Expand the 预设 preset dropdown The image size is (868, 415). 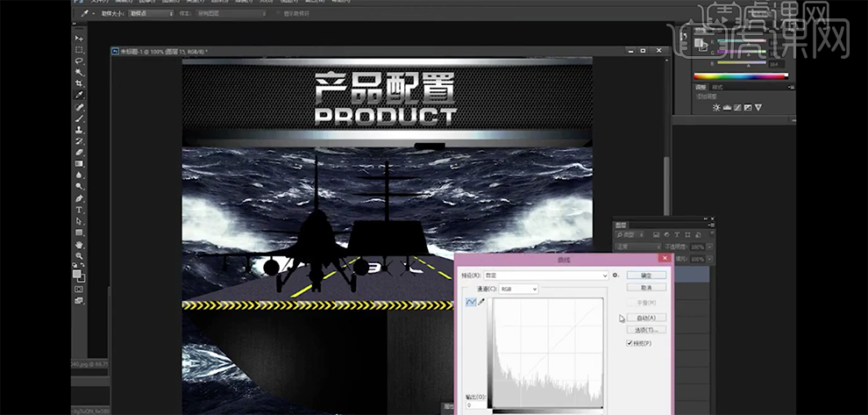click(x=544, y=275)
